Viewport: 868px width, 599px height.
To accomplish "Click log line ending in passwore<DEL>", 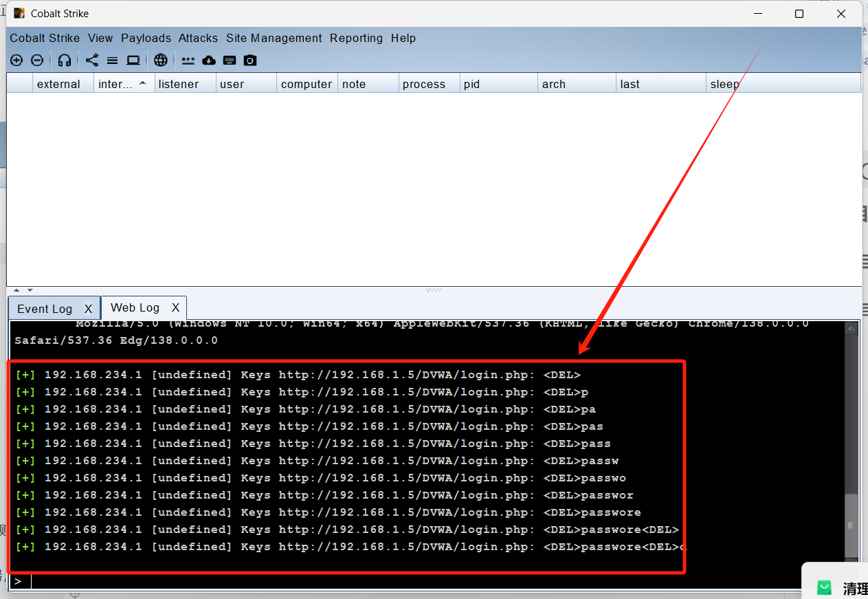I will tap(347, 530).
